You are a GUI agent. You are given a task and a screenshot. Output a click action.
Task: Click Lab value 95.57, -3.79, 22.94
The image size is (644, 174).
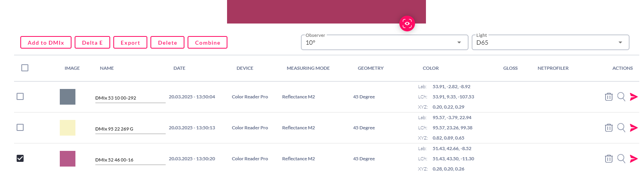(x=452, y=118)
